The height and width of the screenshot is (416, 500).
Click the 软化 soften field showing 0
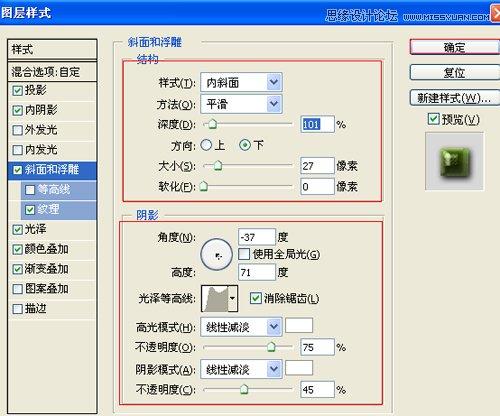tap(317, 186)
